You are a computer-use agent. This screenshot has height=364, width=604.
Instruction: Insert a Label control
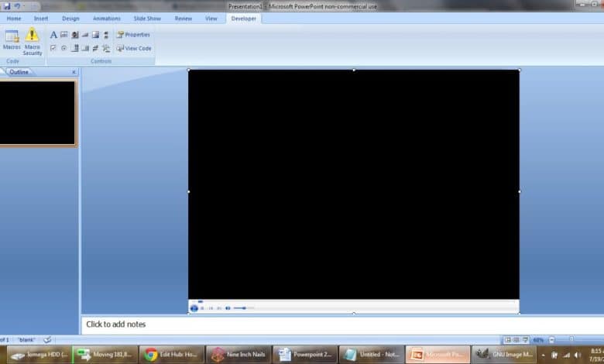coord(53,35)
